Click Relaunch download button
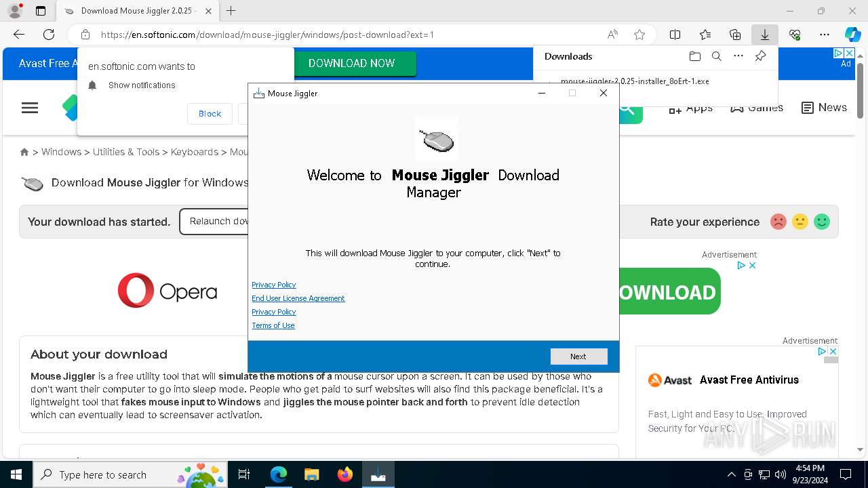This screenshot has width=868, height=488. 214,222
